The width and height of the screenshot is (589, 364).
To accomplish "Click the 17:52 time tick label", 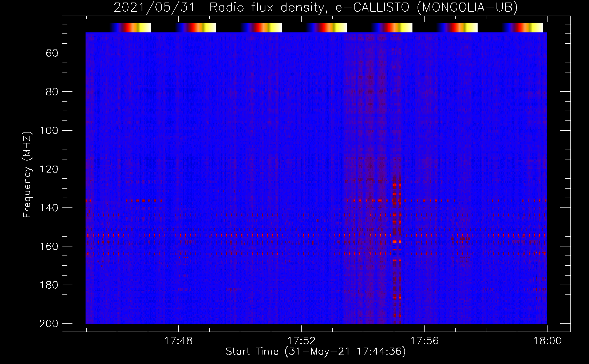I will click(301, 341).
